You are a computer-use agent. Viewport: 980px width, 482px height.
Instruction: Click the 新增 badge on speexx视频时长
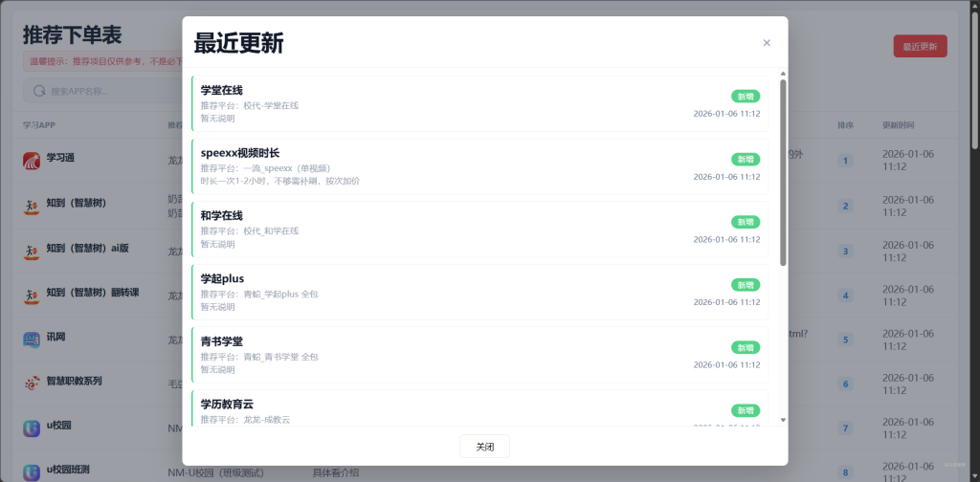[x=746, y=159]
